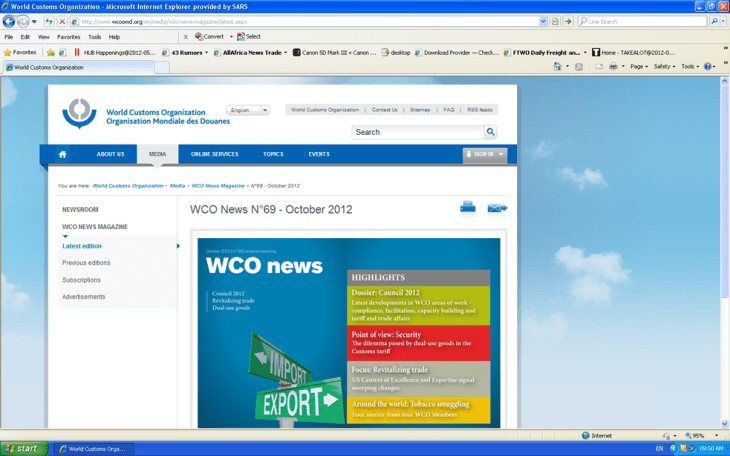Open the Live Search options dropdown arrow
This screenshot has height=456, width=730.
point(723,21)
